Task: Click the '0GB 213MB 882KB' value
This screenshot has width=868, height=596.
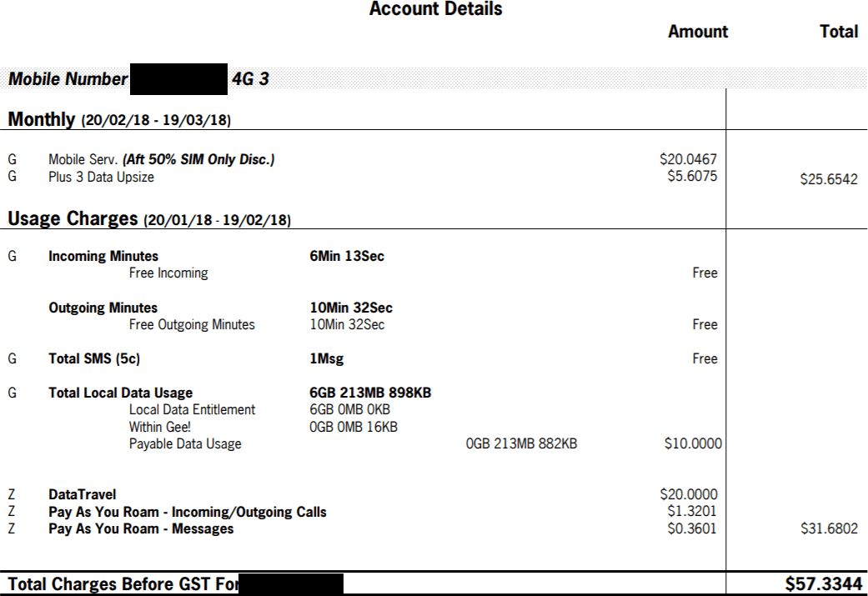Action: coord(521,443)
